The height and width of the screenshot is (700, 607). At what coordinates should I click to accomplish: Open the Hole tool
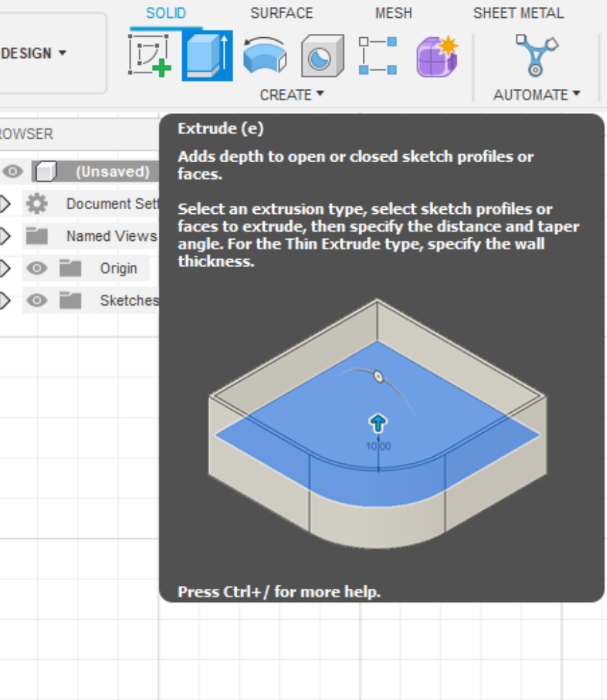[321, 57]
